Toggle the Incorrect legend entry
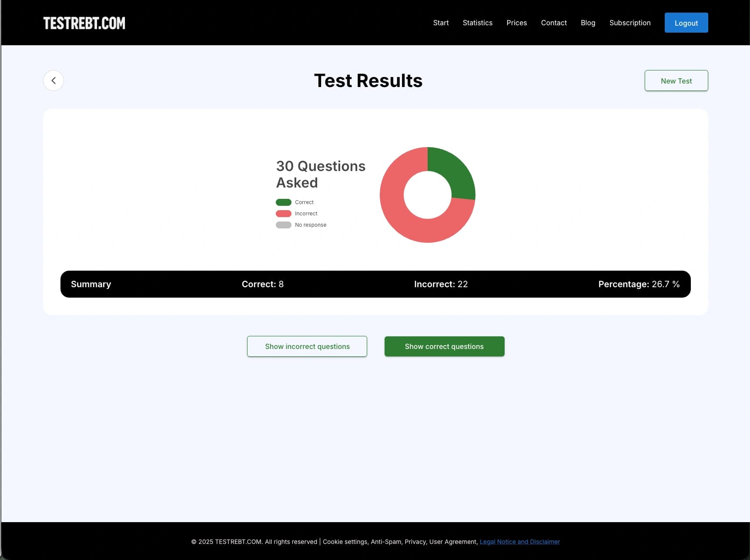This screenshot has height=560, width=750. click(x=296, y=214)
